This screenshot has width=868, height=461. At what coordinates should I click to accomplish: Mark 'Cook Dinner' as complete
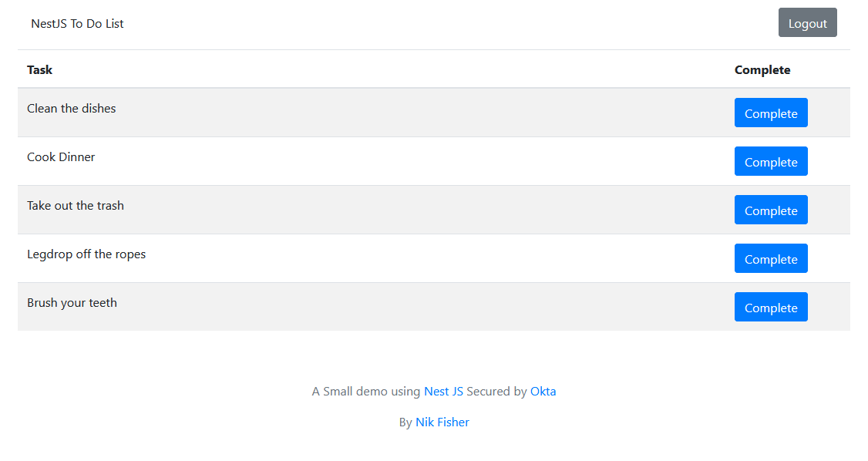[x=771, y=162]
